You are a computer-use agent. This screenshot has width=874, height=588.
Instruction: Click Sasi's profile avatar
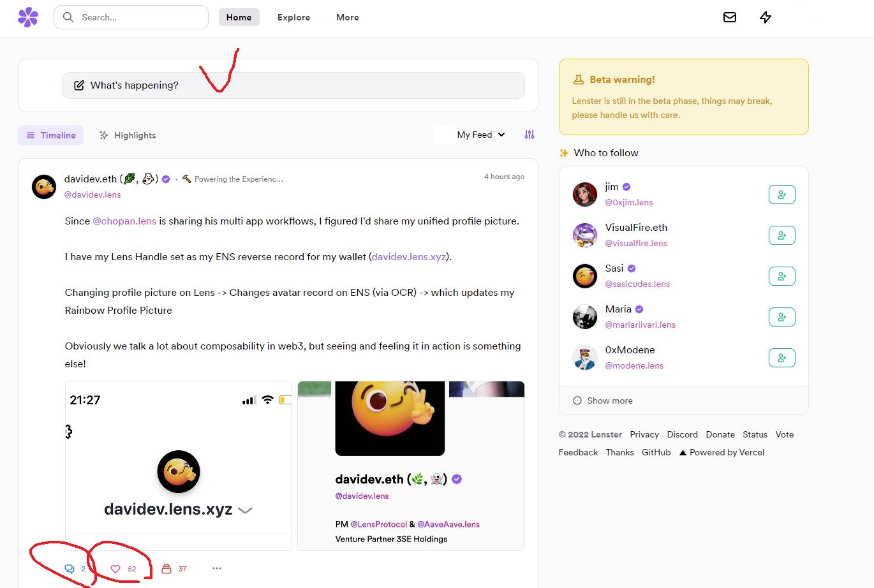click(584, 276)
